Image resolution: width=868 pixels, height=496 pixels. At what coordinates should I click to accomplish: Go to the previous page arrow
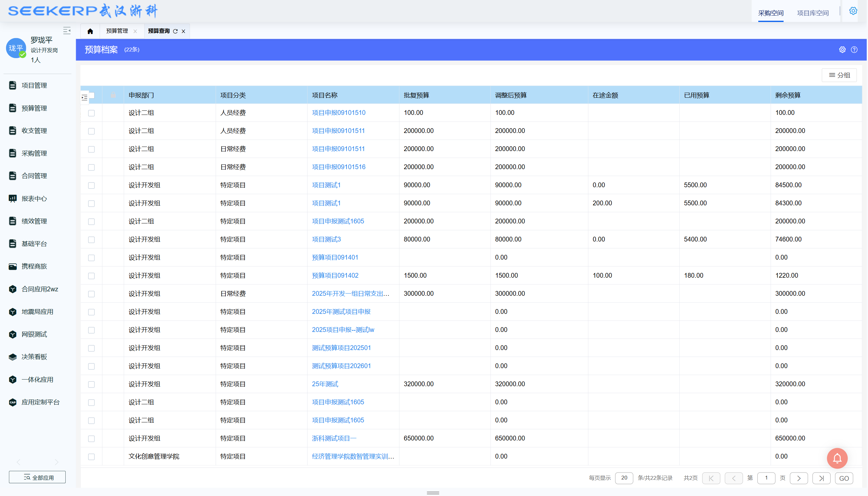(734, 478)
